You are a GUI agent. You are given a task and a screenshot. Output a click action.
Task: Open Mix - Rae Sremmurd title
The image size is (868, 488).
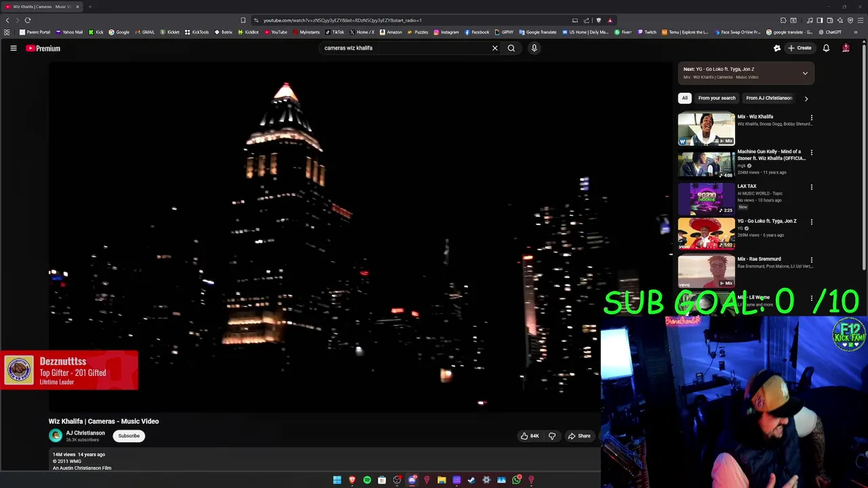click(759, 259)
